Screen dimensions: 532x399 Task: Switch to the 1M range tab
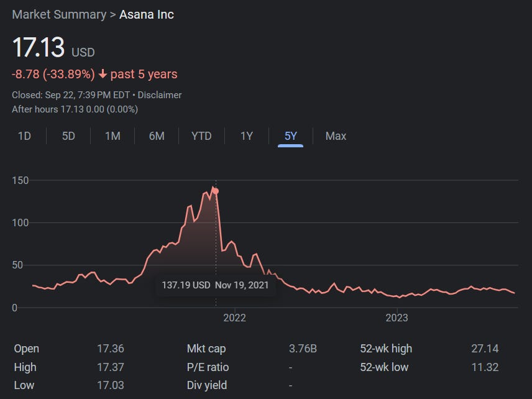coord(112,136)
